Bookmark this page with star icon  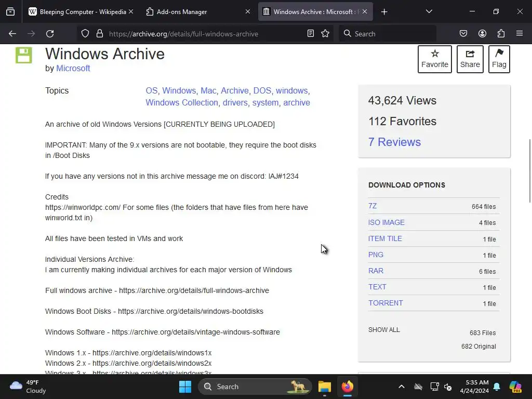coord(325,33)
